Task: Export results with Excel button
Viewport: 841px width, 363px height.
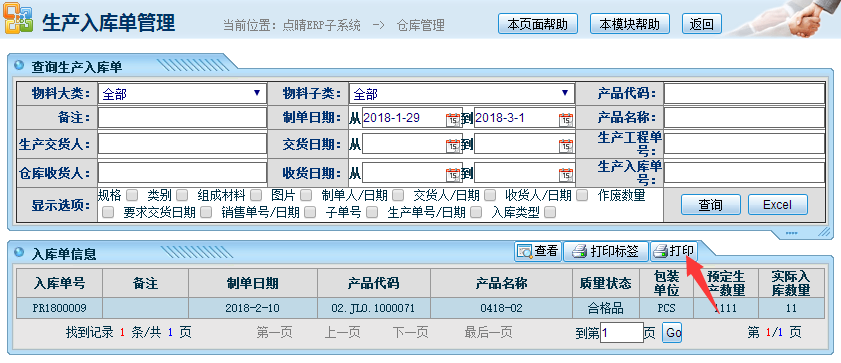Action: click(x=777, y=204)
